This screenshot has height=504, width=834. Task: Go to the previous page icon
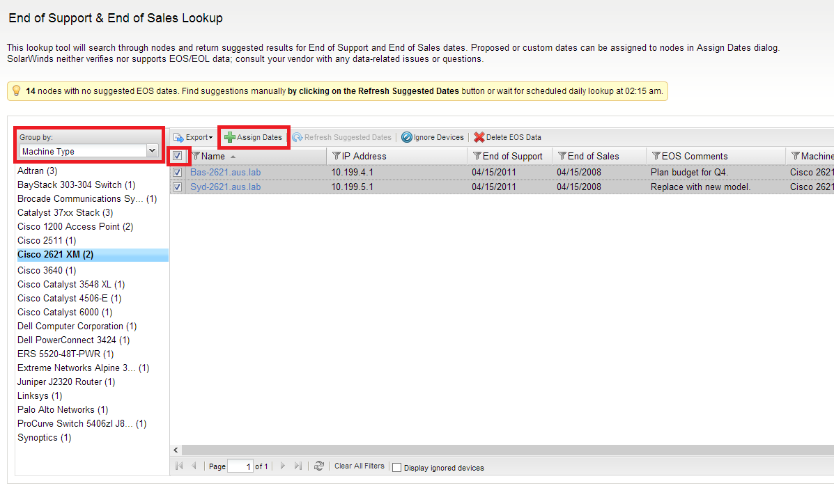pos(194,466)
